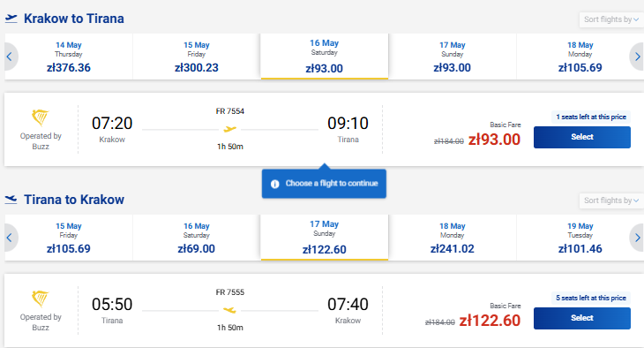The height and width of the screenshot is (348, 644).
Task: Click the 1h 50m duration of FR 7554
Action: pyautogui.click(x=230, y=147)
